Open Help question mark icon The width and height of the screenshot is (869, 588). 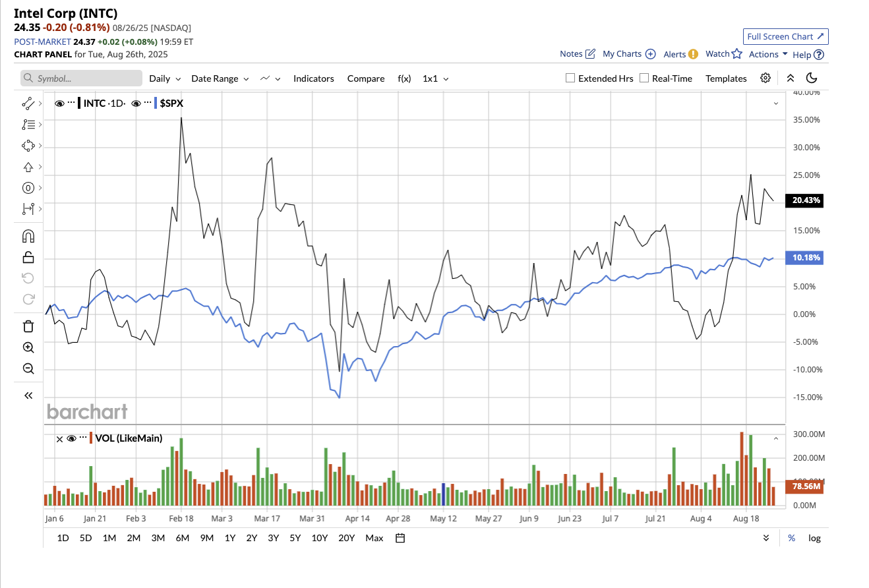(x=819, y=55)
